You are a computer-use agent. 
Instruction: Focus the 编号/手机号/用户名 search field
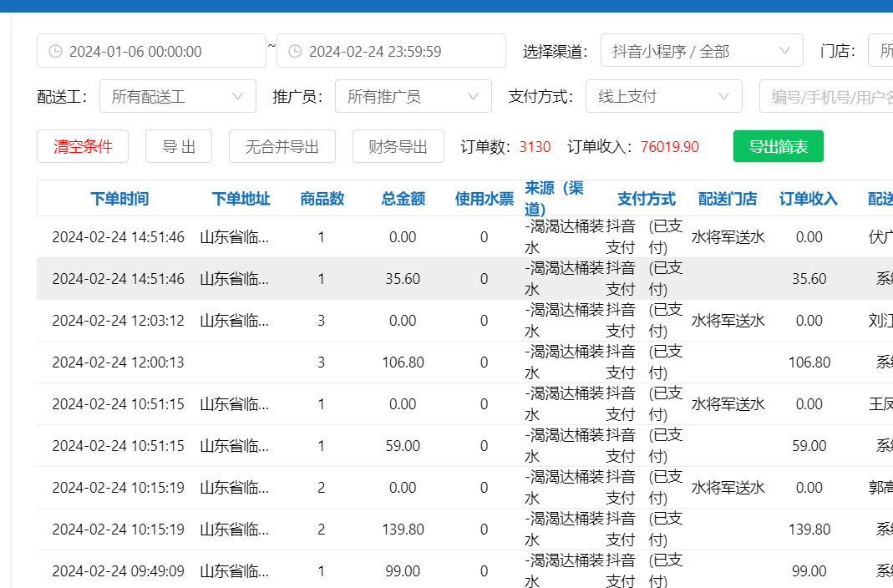(826, 96)
